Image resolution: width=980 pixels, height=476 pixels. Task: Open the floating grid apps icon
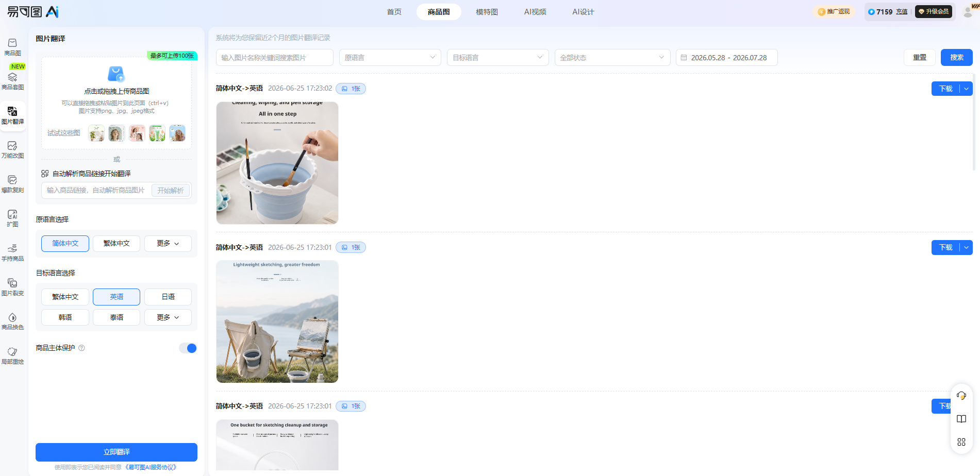(961, 442)
